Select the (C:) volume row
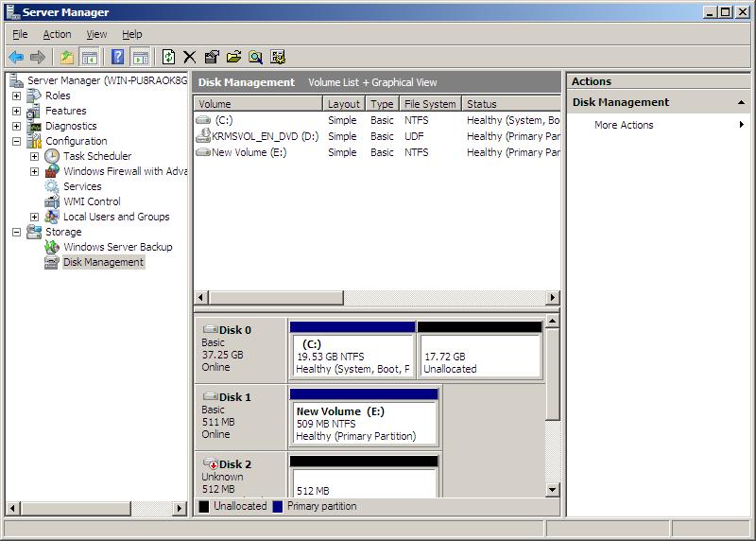The image size is (756, 541). pyautogui.click(x=377, y=120)
